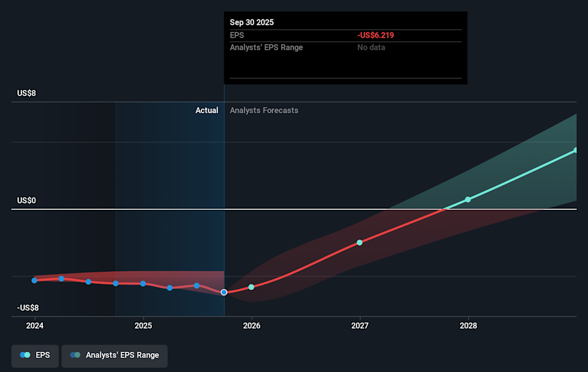Click the US$0 y-axis label

tap(28, 201)
